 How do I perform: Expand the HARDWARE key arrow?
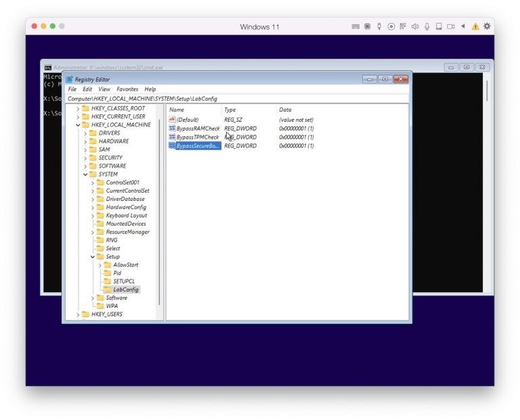click(85, 141)
